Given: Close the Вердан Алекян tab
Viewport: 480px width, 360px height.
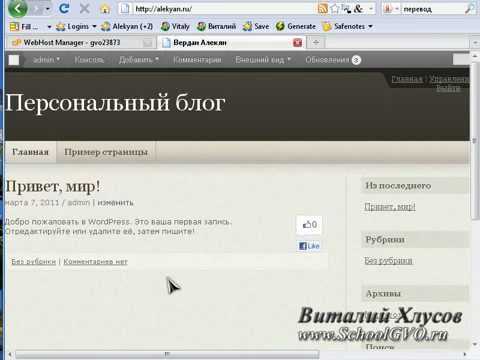Looking at the screenshot, I should (x=297, y=43).
